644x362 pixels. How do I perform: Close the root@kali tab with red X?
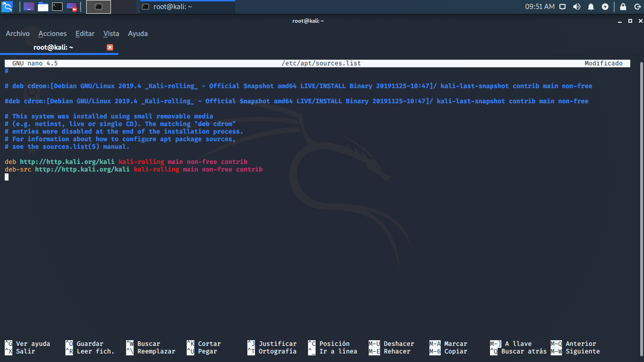[110, 47]
